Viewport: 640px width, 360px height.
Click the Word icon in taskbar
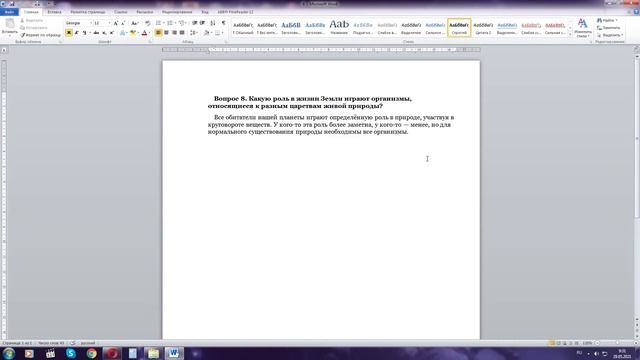pos(174,353)
